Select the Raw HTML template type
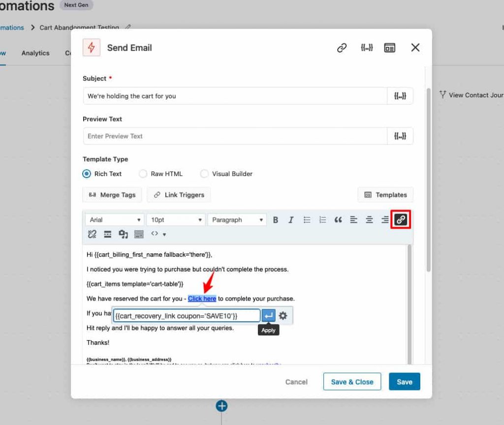The width and height of the screenshot is (504, 425). [x=143, y=174]
